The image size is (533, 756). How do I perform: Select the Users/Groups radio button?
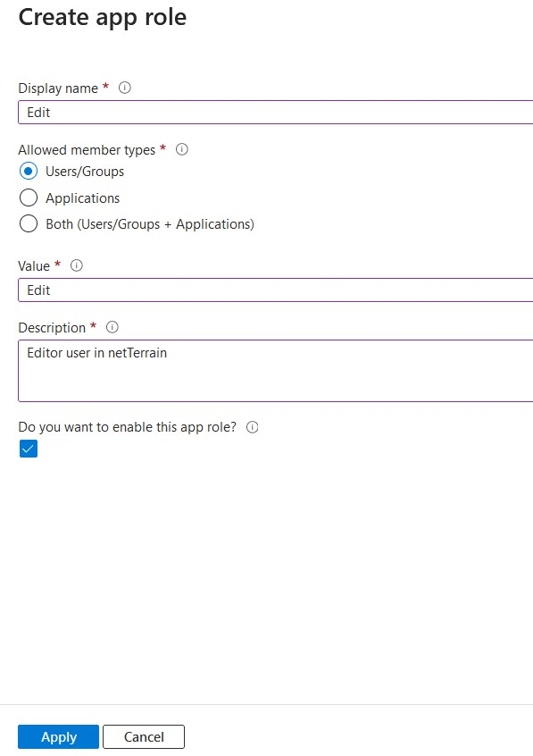[29, 172]
